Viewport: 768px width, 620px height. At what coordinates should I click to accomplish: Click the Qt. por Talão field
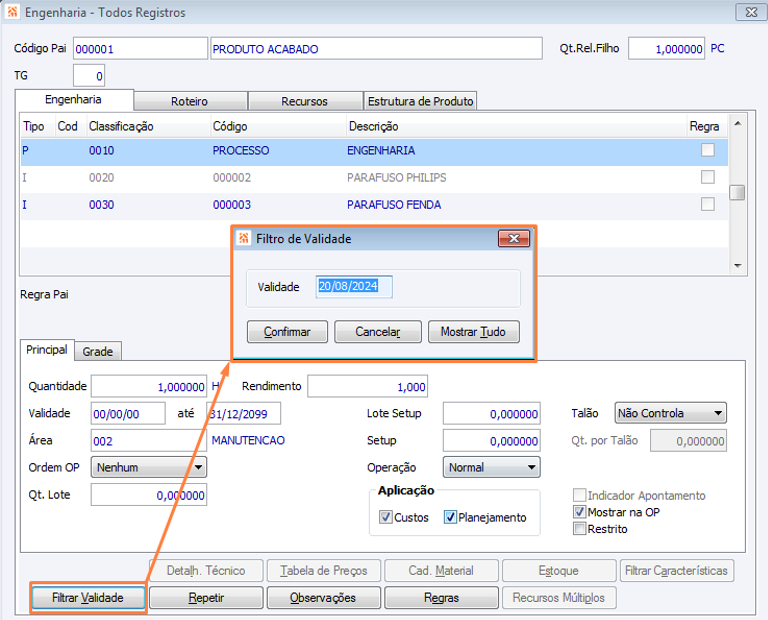[x=688, y=440]
